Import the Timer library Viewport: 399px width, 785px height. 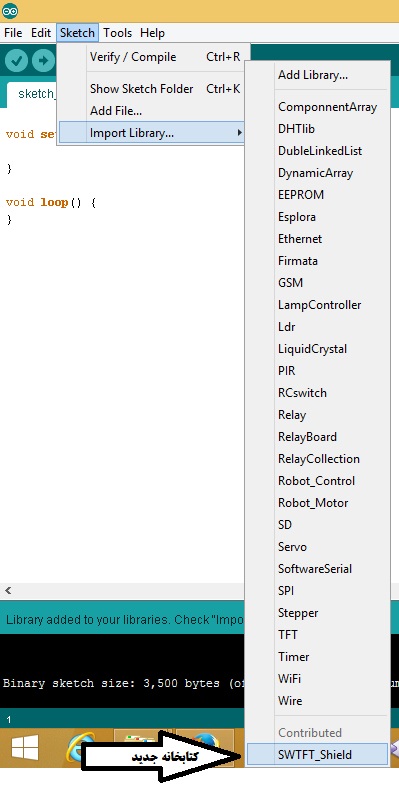pos(317,658)
